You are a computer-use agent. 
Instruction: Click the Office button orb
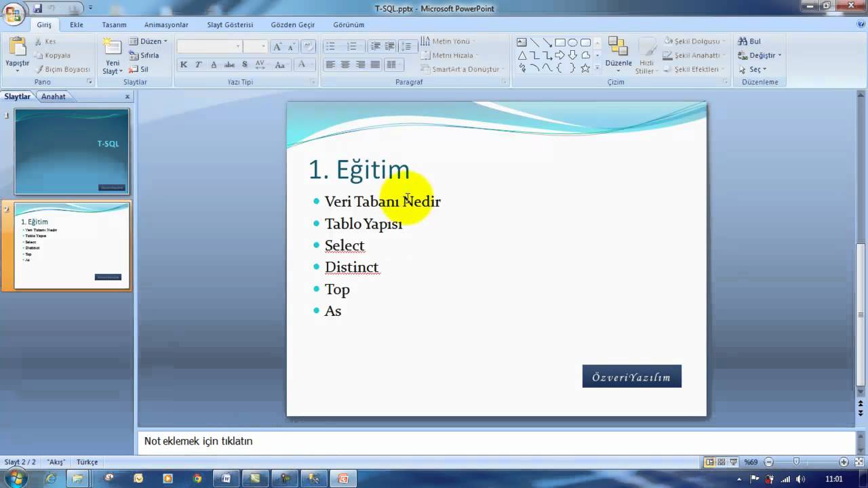point(13,13)
